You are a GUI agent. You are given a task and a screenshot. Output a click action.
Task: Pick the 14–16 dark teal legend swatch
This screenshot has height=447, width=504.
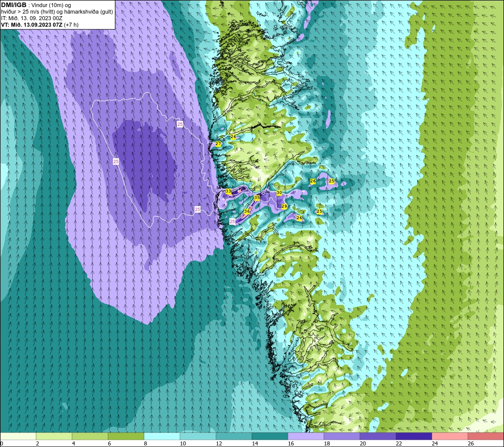(x=270, y=436)
